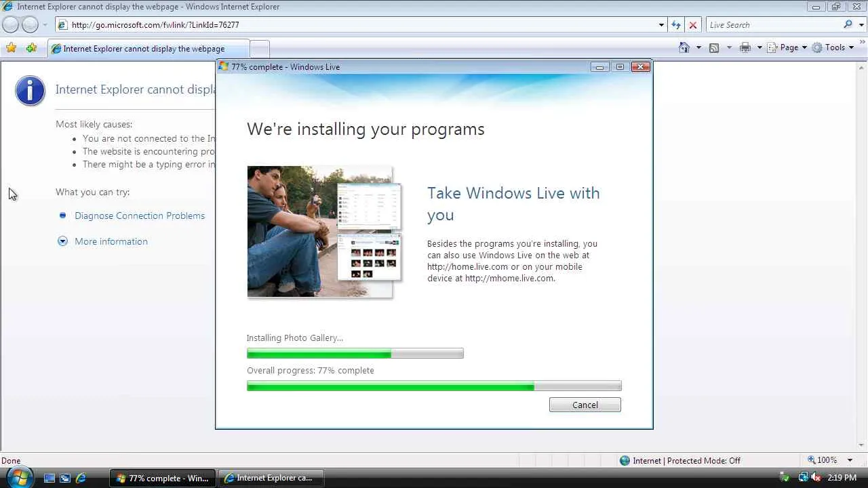868x488 pixels.
Task: Minimize the Windows Live installer window
Action: [x=599, y=67]
